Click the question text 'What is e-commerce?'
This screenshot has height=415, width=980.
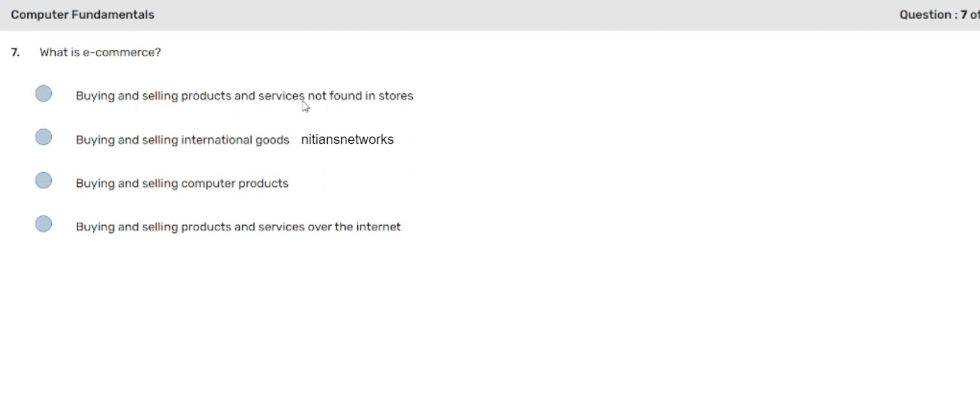point(100,52)
